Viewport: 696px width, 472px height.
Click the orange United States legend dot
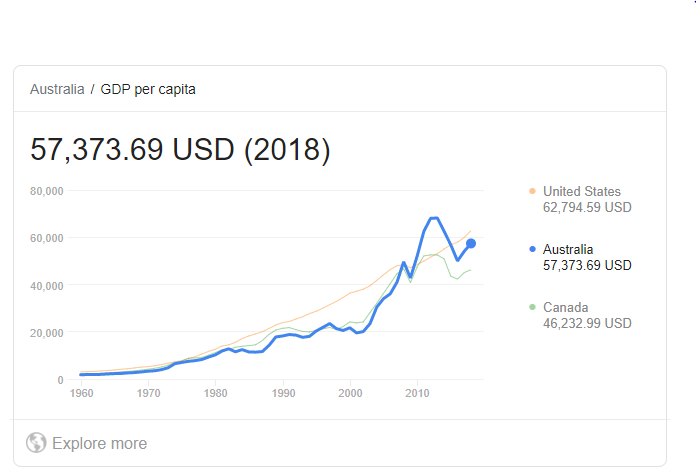coord(532,191)
